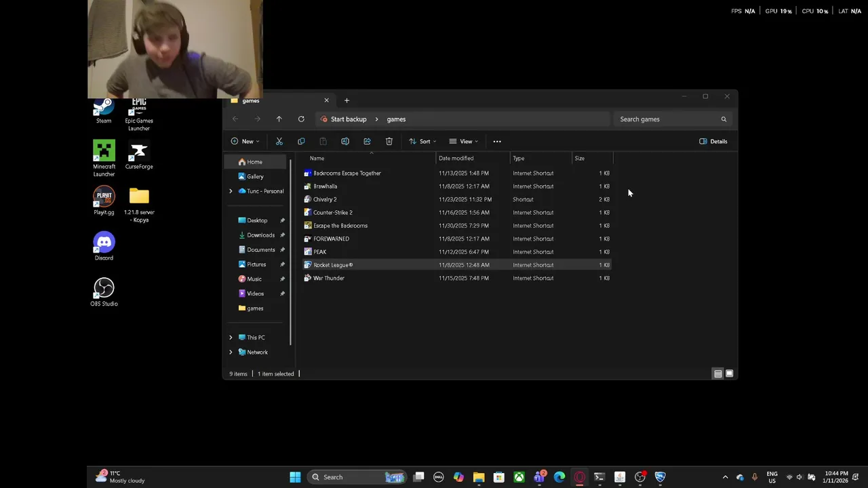Open Microsoft Edge from taskbar
The height and width of the screenshot is (488, 868).
coord(559,477)
